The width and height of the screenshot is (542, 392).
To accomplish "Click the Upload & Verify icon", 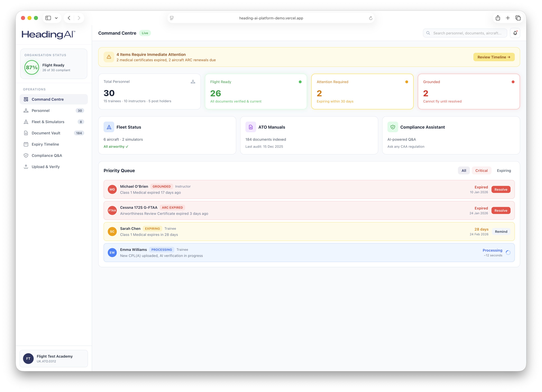I will click(x=26, y=167).
